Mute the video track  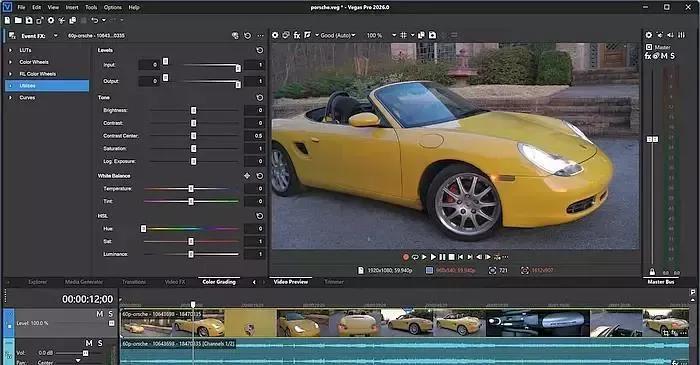coord(100,314)
